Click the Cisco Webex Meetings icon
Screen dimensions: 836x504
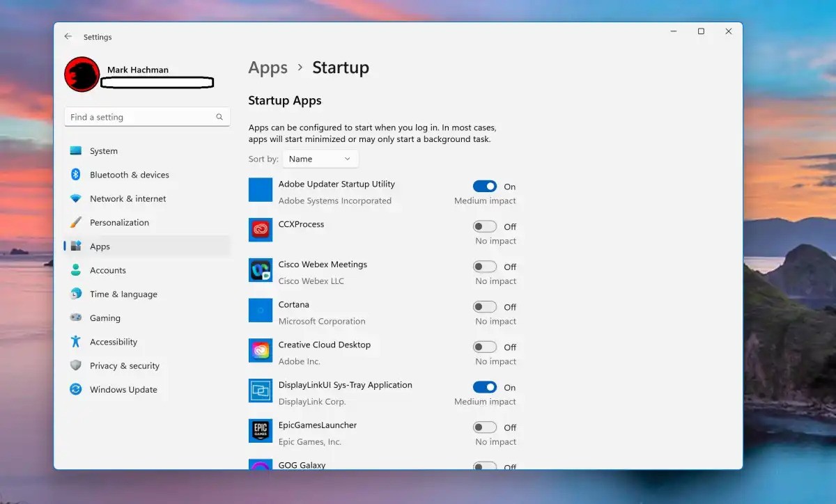tap(261, 270)
